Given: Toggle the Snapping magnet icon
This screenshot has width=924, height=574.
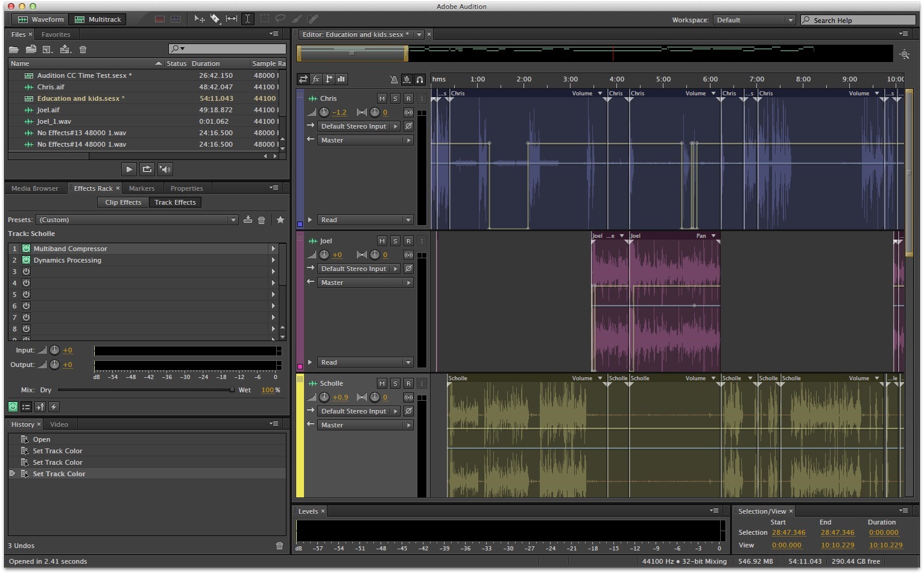Looking at the screenshot, I should click(x=420, y=79).
